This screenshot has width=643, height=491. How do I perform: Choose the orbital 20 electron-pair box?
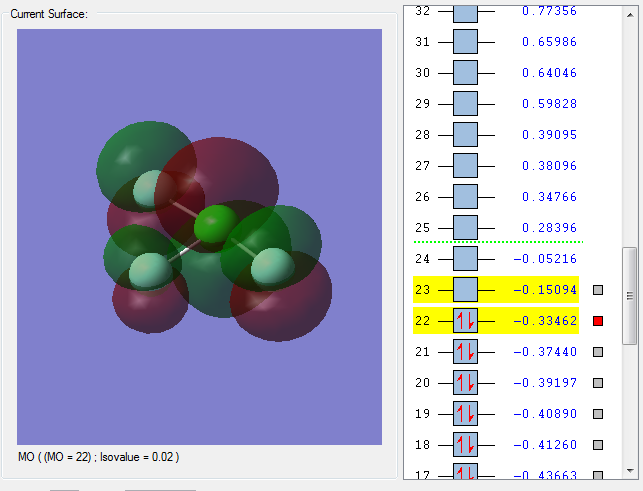point(465,383)
